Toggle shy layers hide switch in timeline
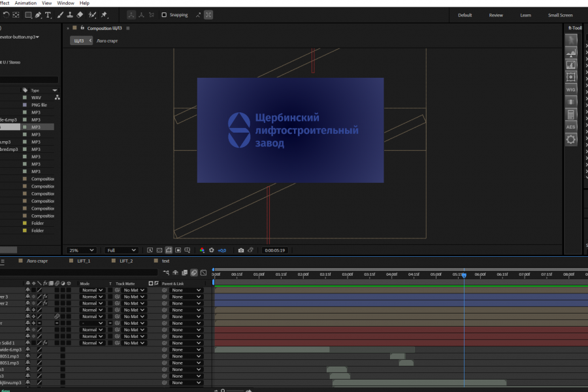This screenshot has height=392, width=588. (176, 272)
